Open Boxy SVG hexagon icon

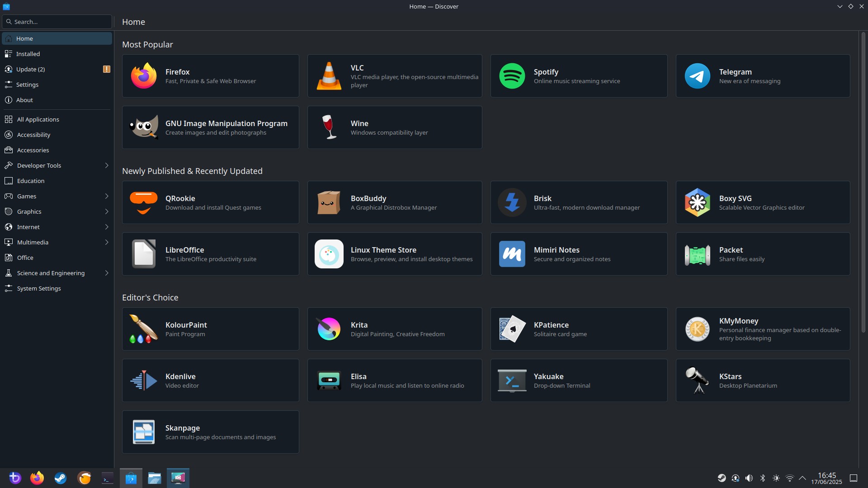coord(697,202)
